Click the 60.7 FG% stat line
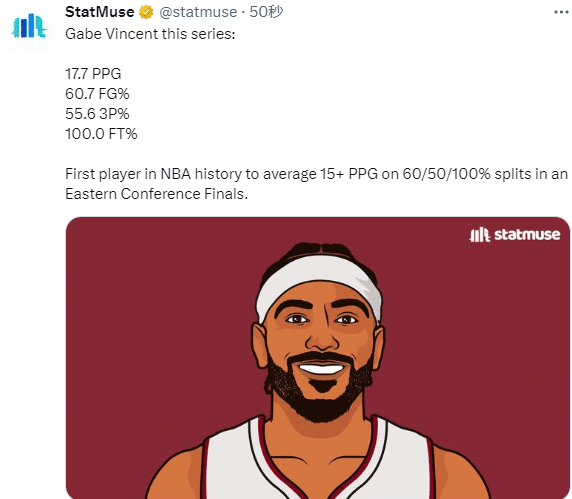 click(x=97, y=94)
